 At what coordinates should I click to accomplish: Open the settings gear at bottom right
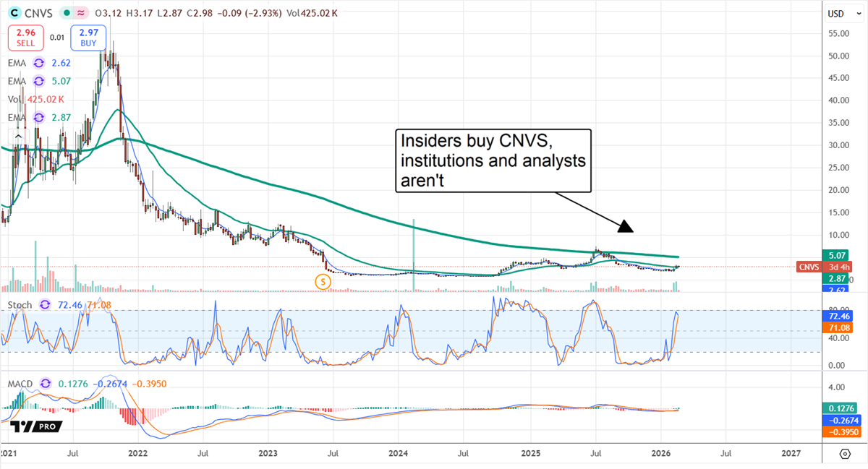(843, 455)
